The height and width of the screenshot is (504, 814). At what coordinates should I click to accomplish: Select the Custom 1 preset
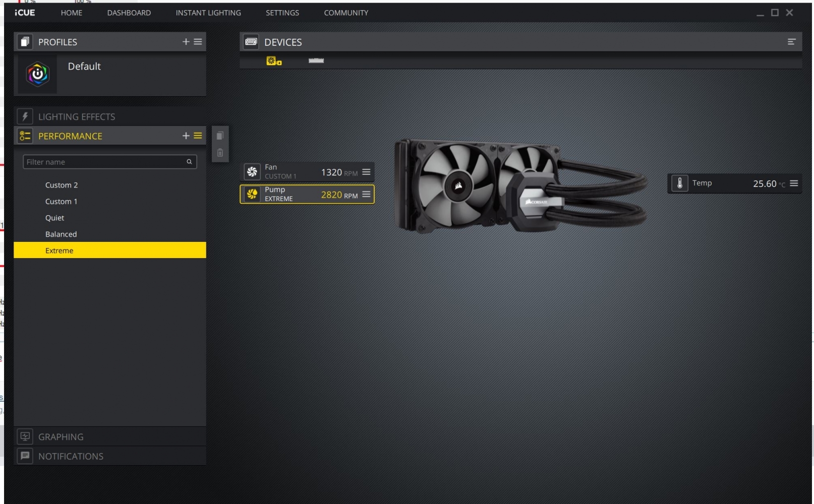click(x=110, y=201)
